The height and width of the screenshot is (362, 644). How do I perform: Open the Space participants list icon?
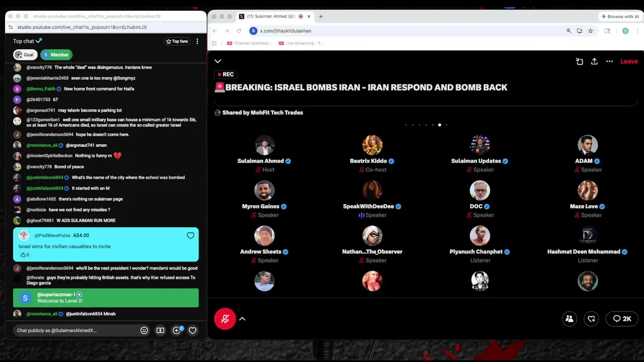point(570,319)
